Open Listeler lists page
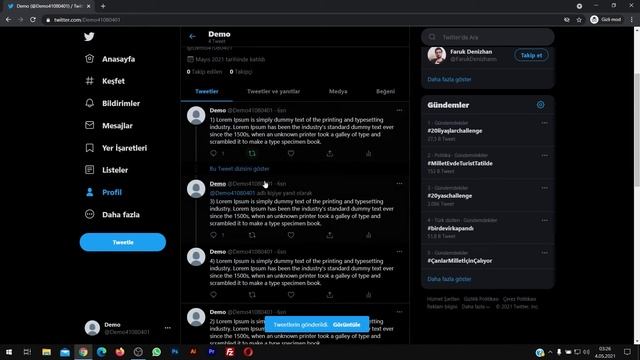The height and width of the screenshot is (360, 640). [x=107, y=170]
